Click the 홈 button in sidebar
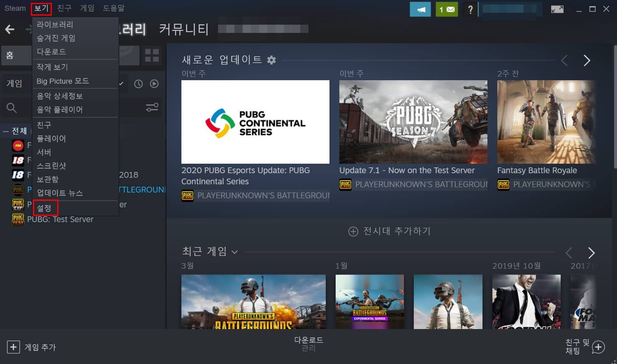 [16, 56]
